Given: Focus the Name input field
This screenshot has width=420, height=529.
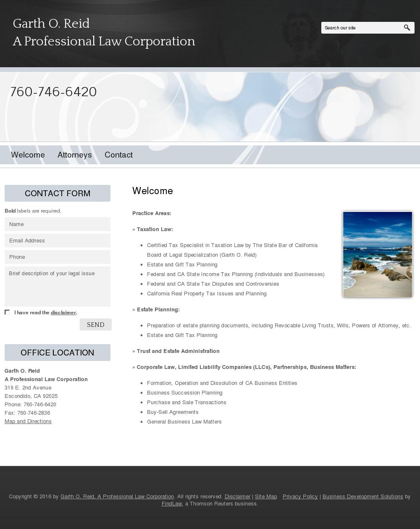Looking at the screenshot, I should click(x=58, y=224).
